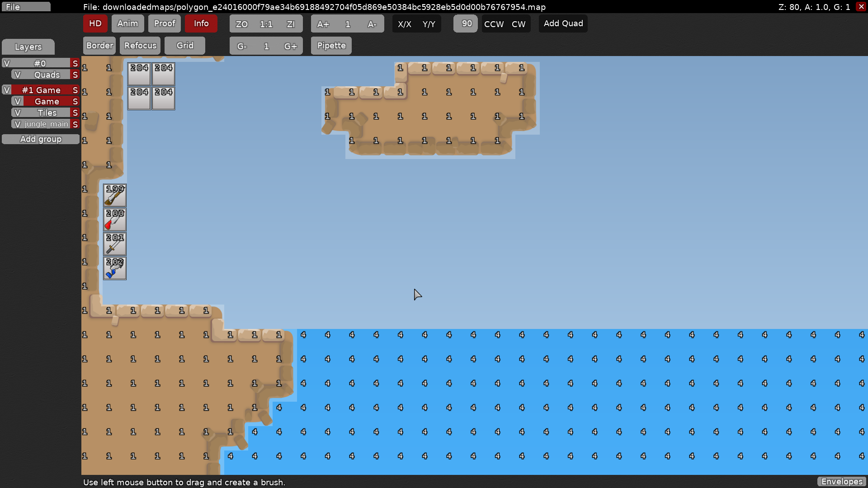Toggle visibility of Quads layer
Viewport: 868px width, 488px height.
point(17,75)
